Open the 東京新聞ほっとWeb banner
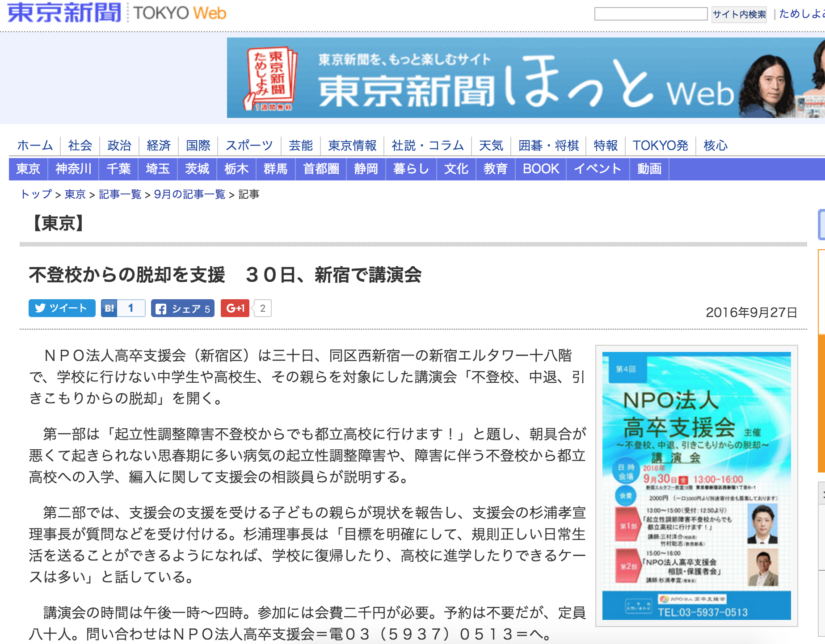825x644 pixels. point(526,78)
